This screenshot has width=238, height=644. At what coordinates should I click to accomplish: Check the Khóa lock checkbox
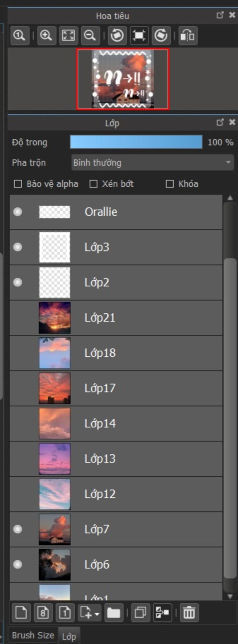pyautogui.click(x=170, y=184)
